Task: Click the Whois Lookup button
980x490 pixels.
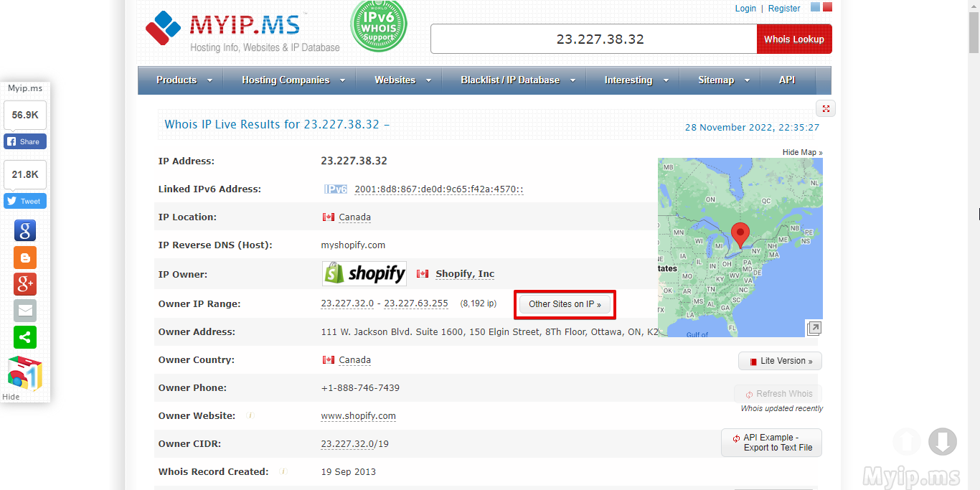Action: coord(794,39)
